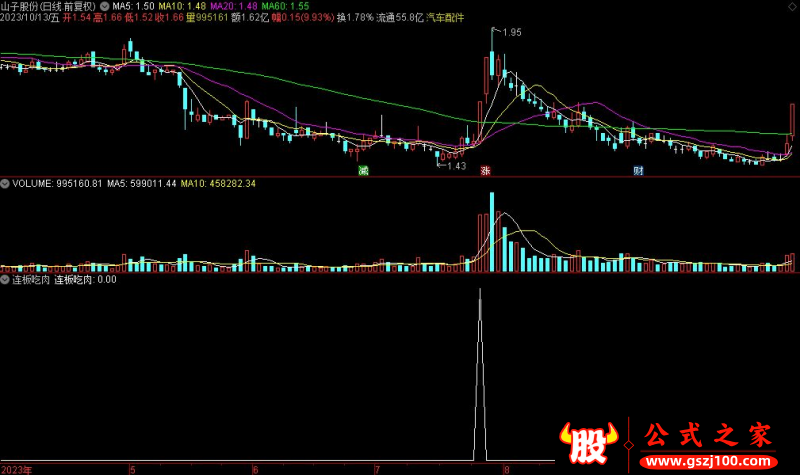Click the 1.43 low price annotation
This screenshot has width=800, height=475.
tap(457, 166)
